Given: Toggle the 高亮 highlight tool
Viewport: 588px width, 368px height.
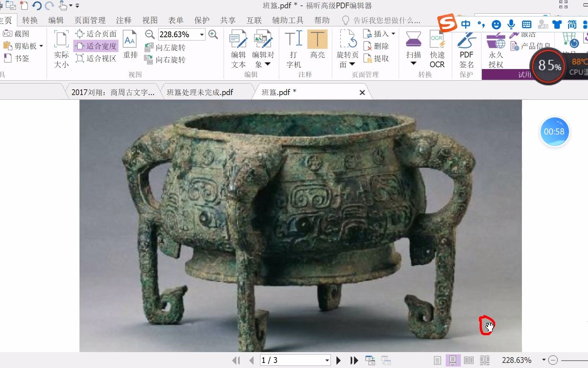Looking at the screenshot, I should tap(317, 44).
